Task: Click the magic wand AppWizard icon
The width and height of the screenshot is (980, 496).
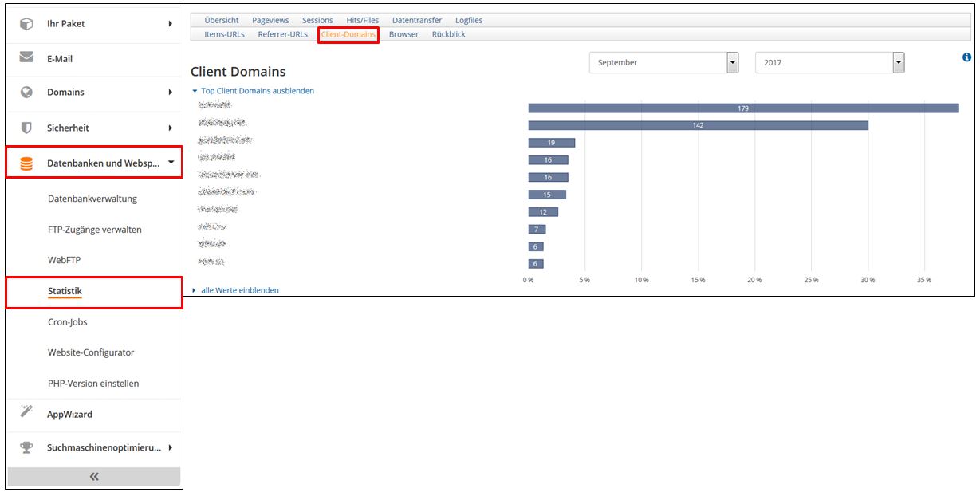Action: pos(26,413)
